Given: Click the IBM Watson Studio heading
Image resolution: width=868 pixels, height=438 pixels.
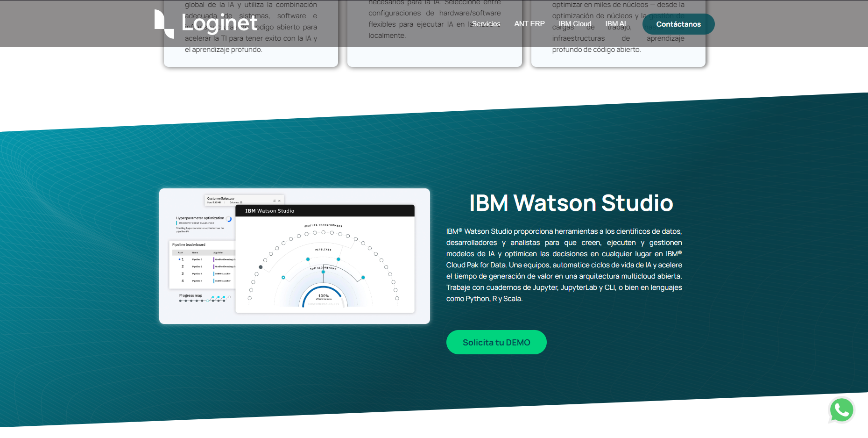Looking at the screenshot, I should coord(571,203).
